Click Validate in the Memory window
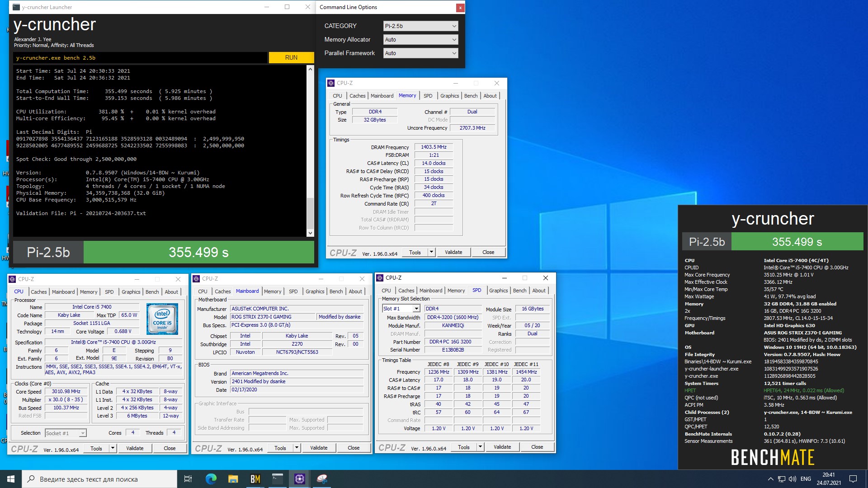The height and width of the screenshot is (488, 868). (453, 252)
